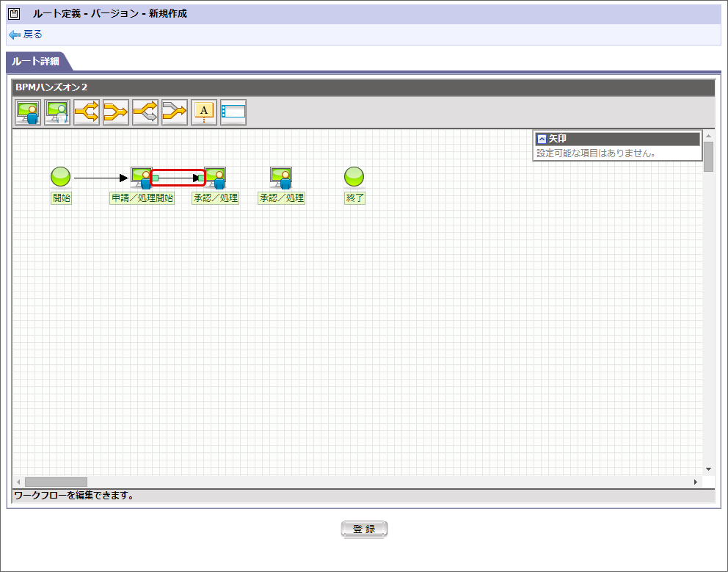Viewport: 728px width, 572px height.
Task: Click the label of the unconnected 承認/処理 node
Action: (x=281, y=198)
